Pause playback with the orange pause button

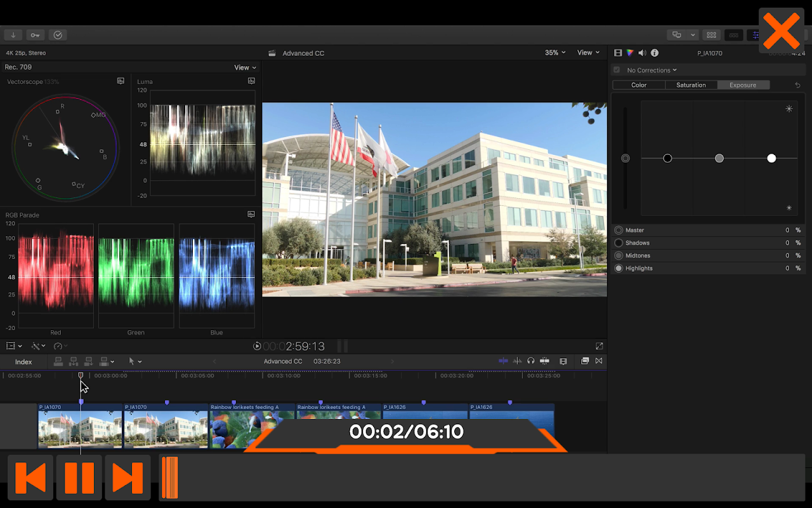pos(79,478)
